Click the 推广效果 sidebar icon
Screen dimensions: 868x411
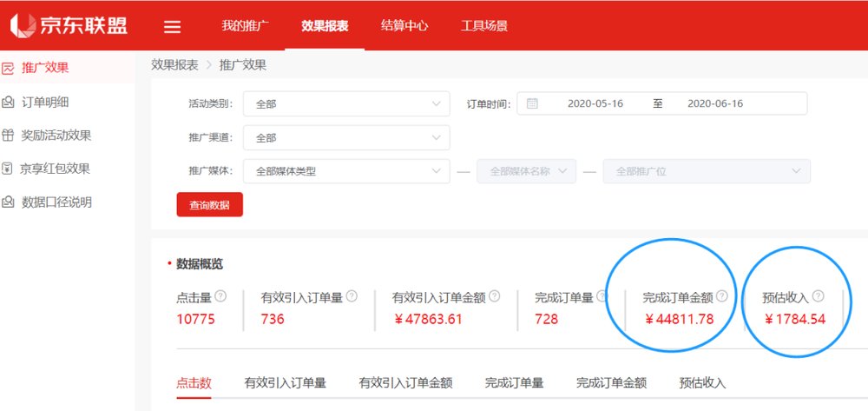[x=8, y=68]
